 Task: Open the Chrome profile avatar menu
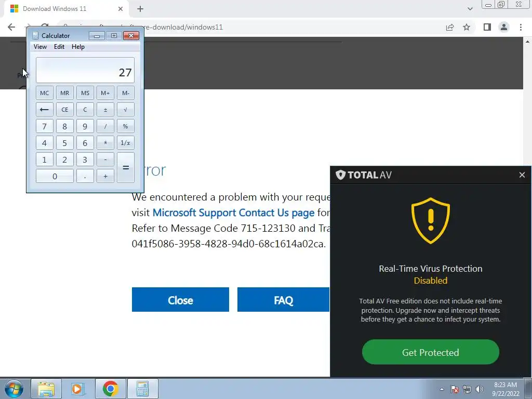tap(504, 27)
